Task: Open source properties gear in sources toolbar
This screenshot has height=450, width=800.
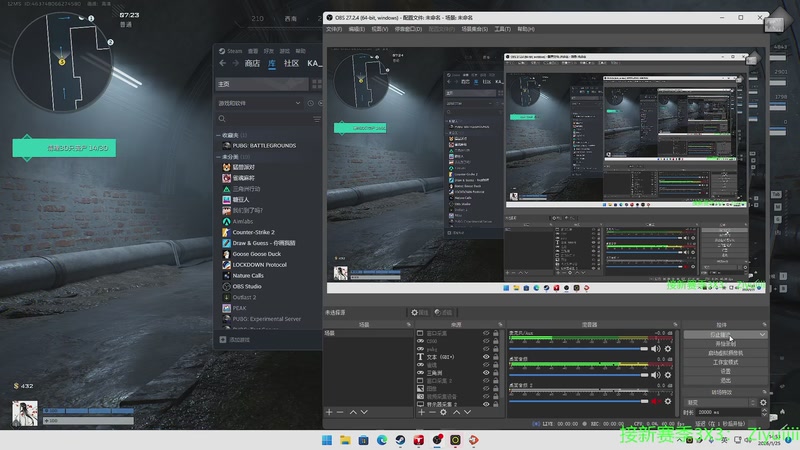Action: point(443,412)
